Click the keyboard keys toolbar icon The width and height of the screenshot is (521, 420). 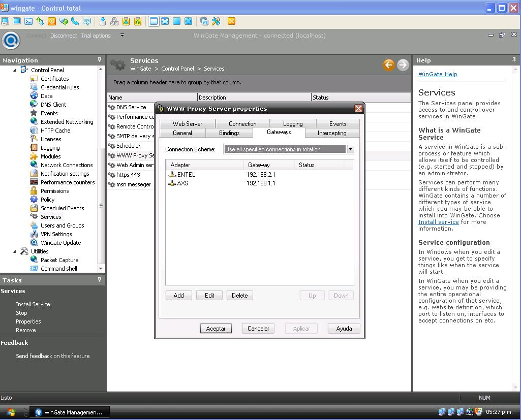click(114, 21)
